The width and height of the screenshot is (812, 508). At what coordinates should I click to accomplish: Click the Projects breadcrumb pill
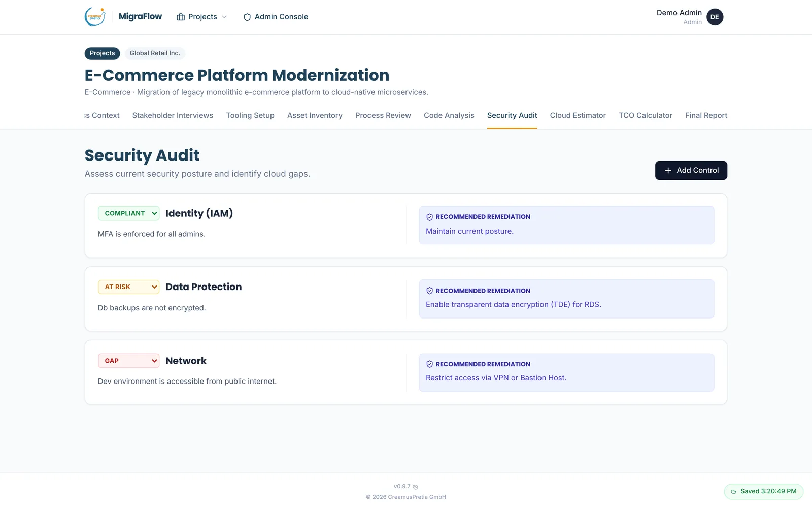tap(103, 53)
